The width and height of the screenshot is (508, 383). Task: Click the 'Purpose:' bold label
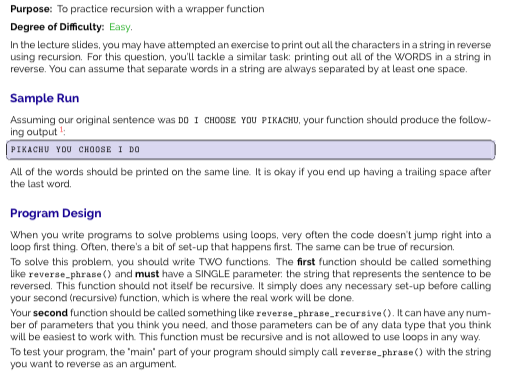coord(31,9)
